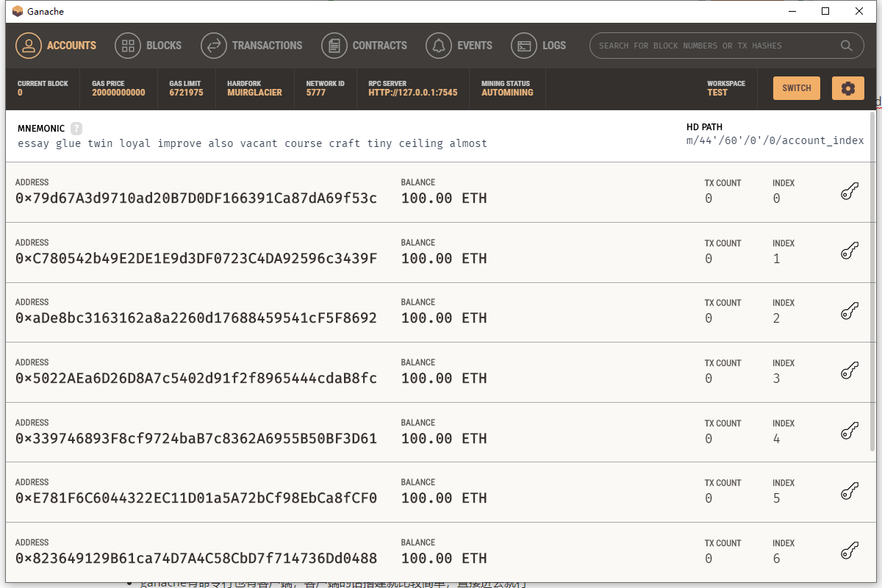Select address 0x339746893F8cf9724baB7c8362A6955B50BF3D61
This screenshot has width=882, height=588.
pyautogui.click(x=196, y=439)
